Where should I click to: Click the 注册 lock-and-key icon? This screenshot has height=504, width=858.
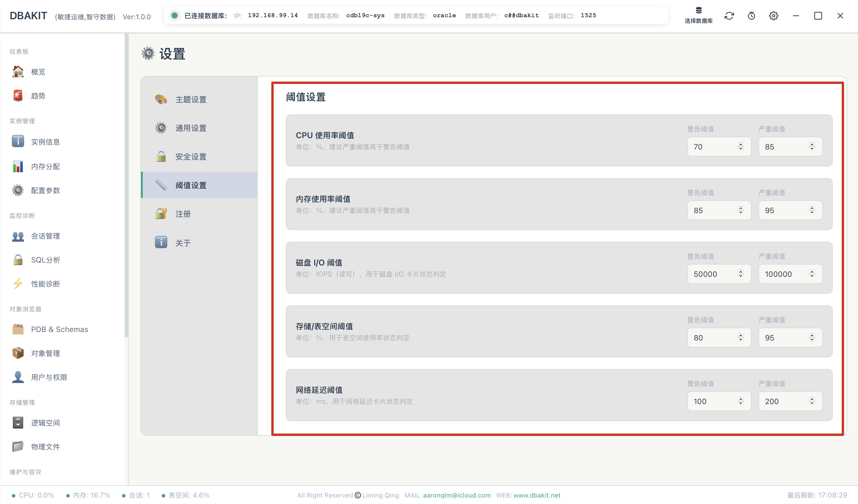161,214
